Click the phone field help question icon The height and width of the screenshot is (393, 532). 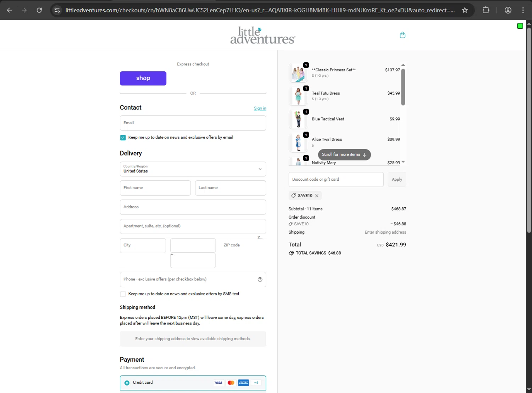pos(260,279)
